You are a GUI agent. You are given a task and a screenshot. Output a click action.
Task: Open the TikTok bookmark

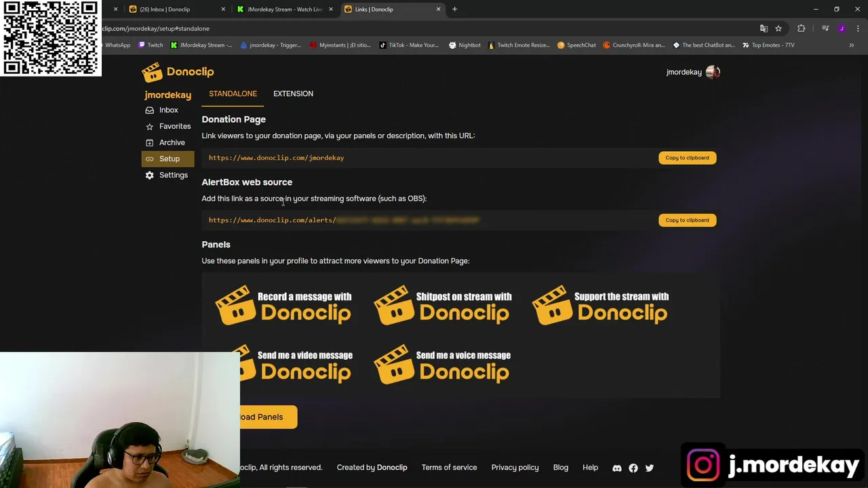(x=409, y=45)
